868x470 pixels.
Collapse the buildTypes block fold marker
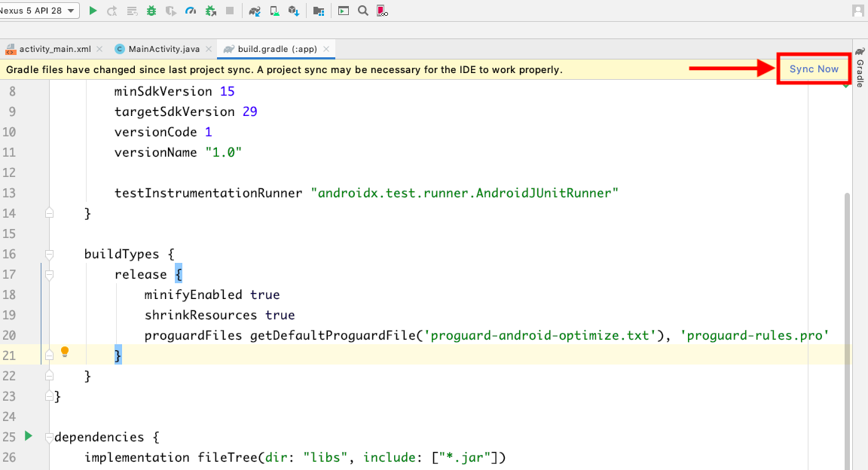tap(49, 254)
